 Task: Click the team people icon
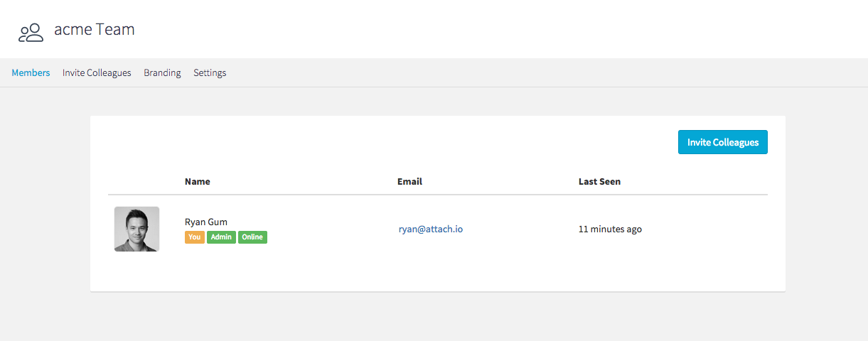pyautogui.click(x=31, y=32)
